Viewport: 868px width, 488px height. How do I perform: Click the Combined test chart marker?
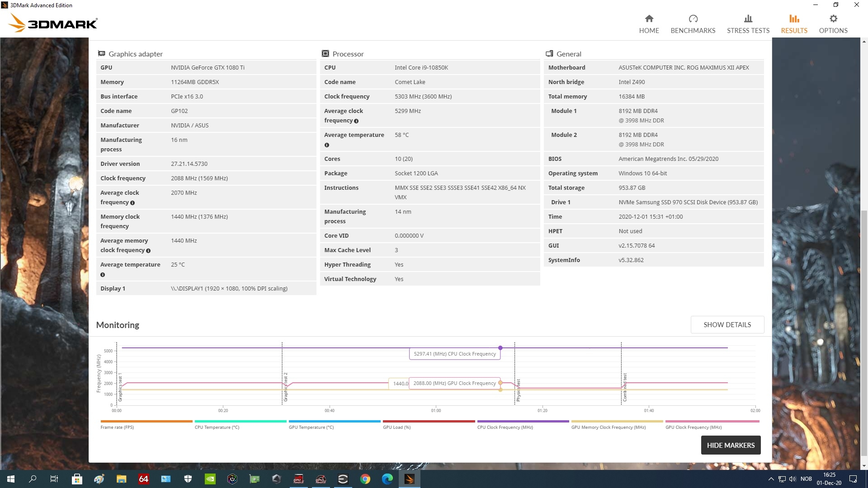pyautogui.click(x=625, y=387)
